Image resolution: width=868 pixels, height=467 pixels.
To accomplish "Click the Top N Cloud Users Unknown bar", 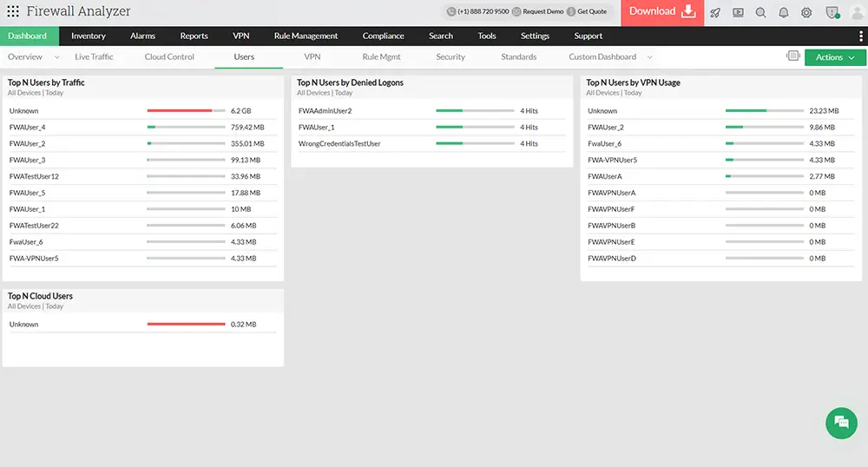I will point(186,325).
